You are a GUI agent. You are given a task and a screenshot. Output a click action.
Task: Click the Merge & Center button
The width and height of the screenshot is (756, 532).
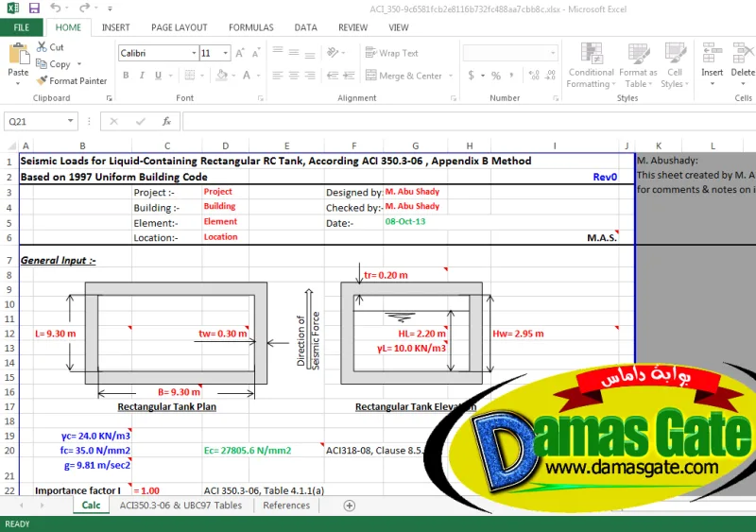[x=404, y=76]
